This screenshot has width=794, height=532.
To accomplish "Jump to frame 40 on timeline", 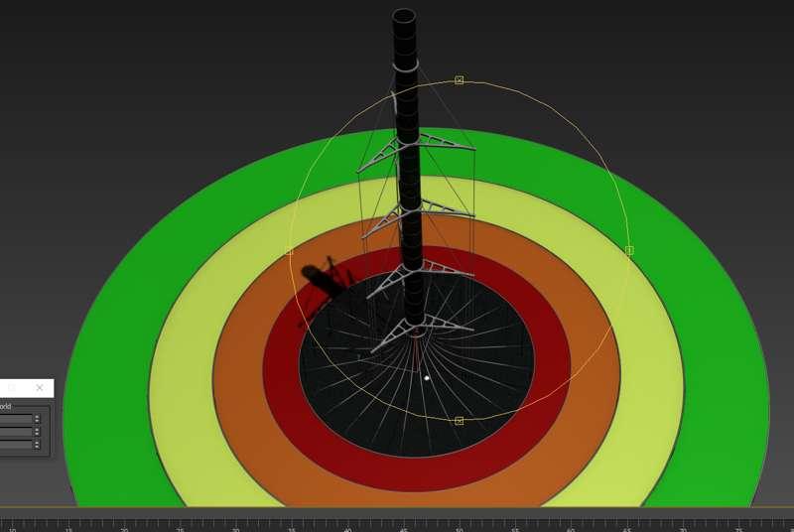I will pos(347,529).
